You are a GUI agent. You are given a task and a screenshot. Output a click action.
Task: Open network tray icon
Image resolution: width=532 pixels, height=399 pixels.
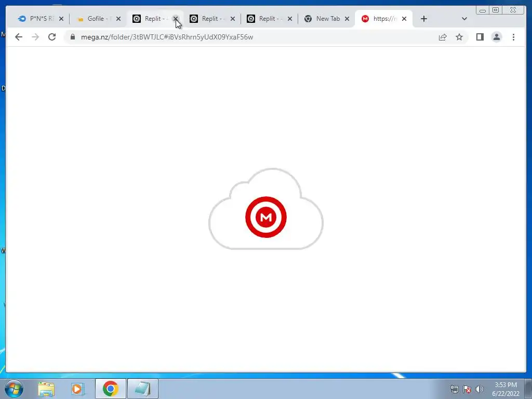click(x=454, y=389)
